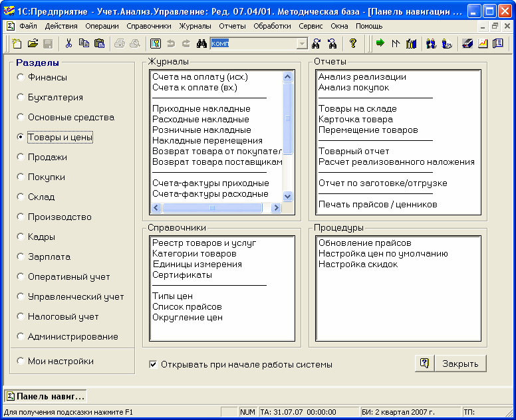Open the Товары на складе report
This screenshot has width=516, height=420.
[358, 109]
